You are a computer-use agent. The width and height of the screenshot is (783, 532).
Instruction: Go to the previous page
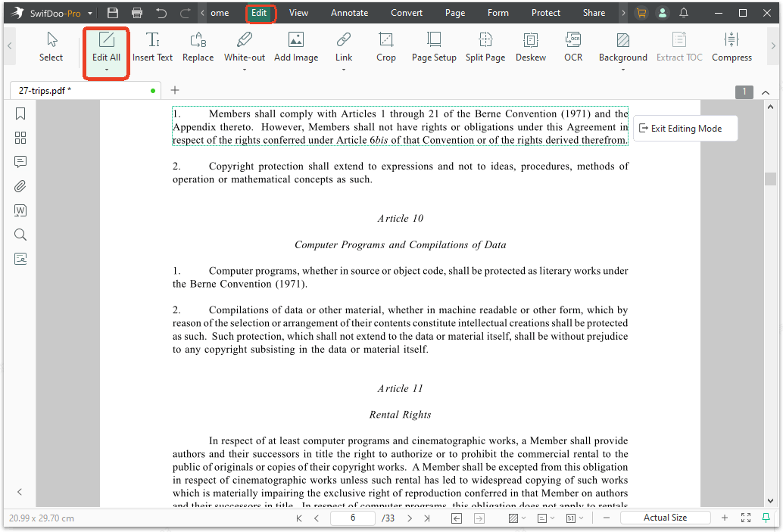[317, 518]
